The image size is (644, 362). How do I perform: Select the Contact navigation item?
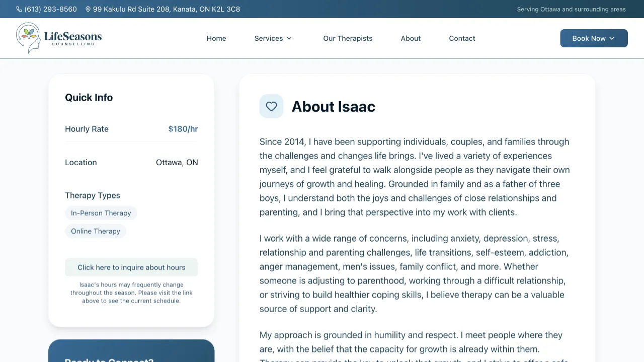(x=461, y=38)
